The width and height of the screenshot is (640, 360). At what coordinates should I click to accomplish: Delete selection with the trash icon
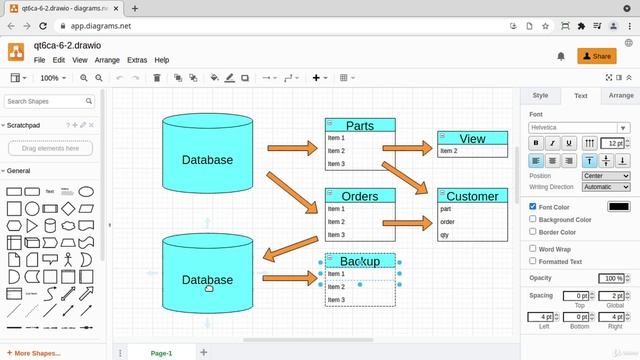click(x=157, y=78)
